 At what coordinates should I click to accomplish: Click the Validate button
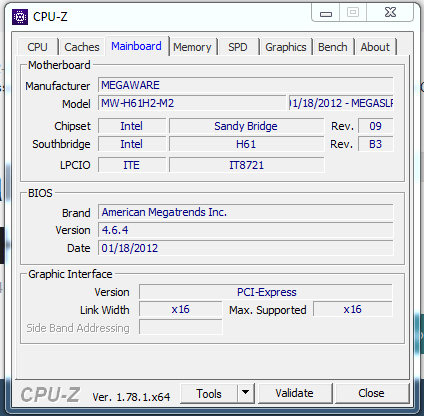(x=295, y=394)
